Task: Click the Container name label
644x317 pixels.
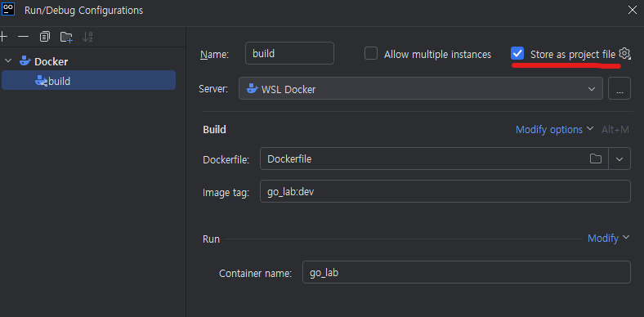Action: 256,274
